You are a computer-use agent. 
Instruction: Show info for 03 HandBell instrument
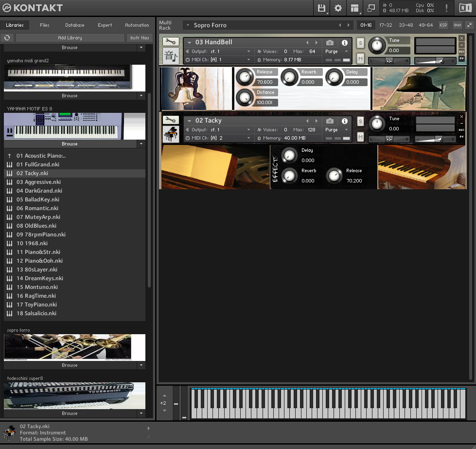tap(345, 42)
